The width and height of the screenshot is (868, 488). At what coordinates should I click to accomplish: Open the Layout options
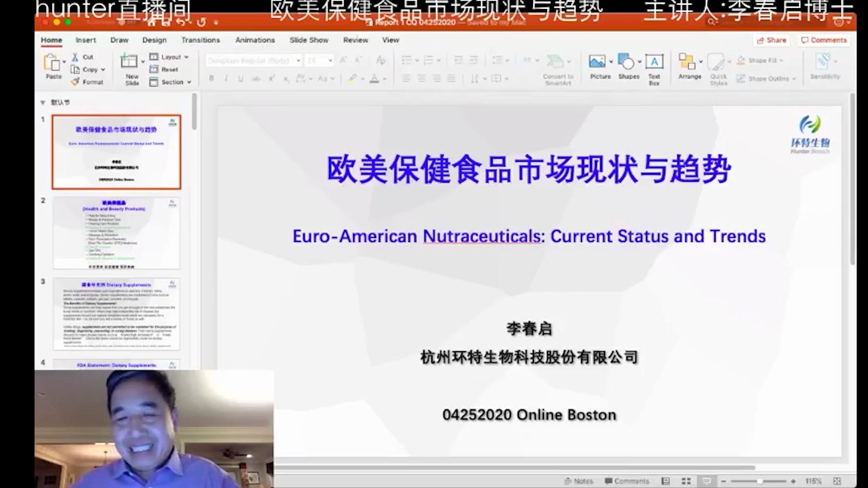(x=169, y=57)
